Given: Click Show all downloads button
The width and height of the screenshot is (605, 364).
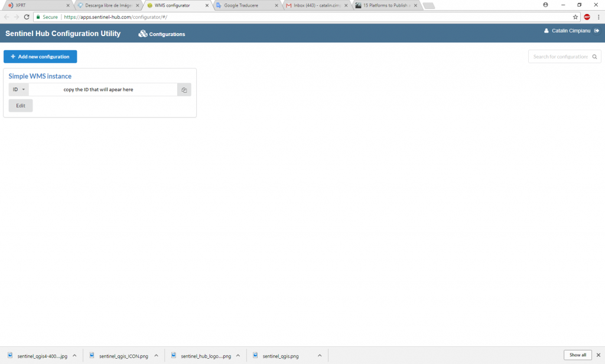Looking at the screenshot, I should [578, 355].
